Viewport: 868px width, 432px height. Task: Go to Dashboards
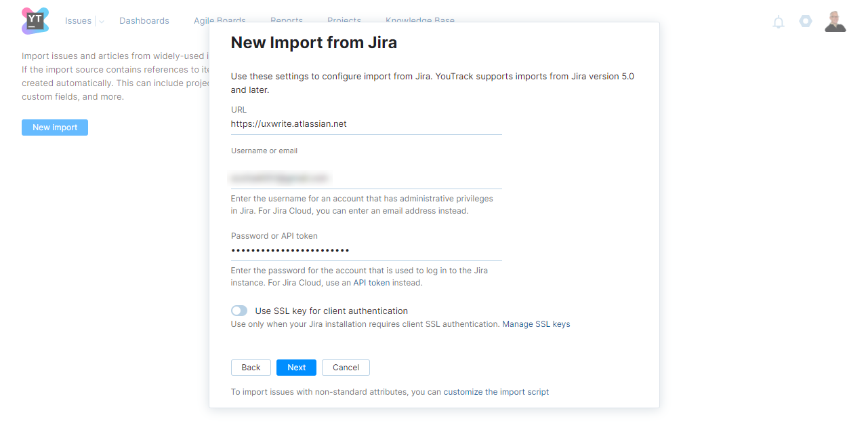pyautogui.click(x=144, y=21)
